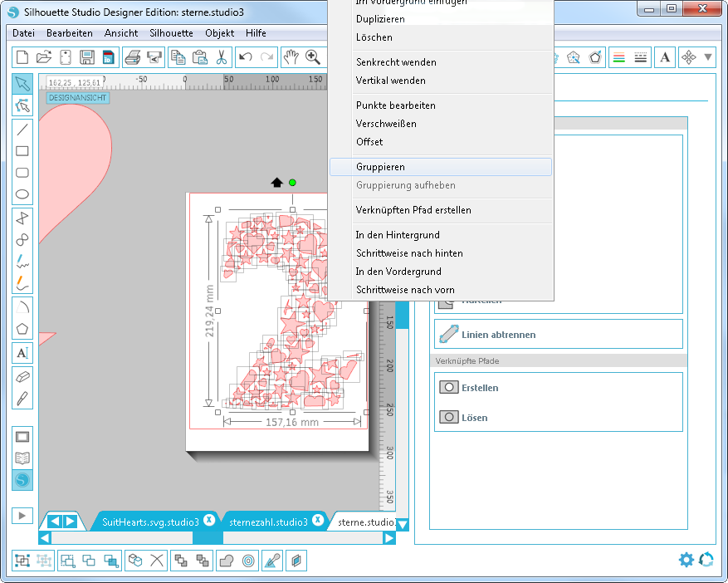728x583 pixels.
Task: Click the horizontal scrollbar right arrow
Action: point(388,537)
